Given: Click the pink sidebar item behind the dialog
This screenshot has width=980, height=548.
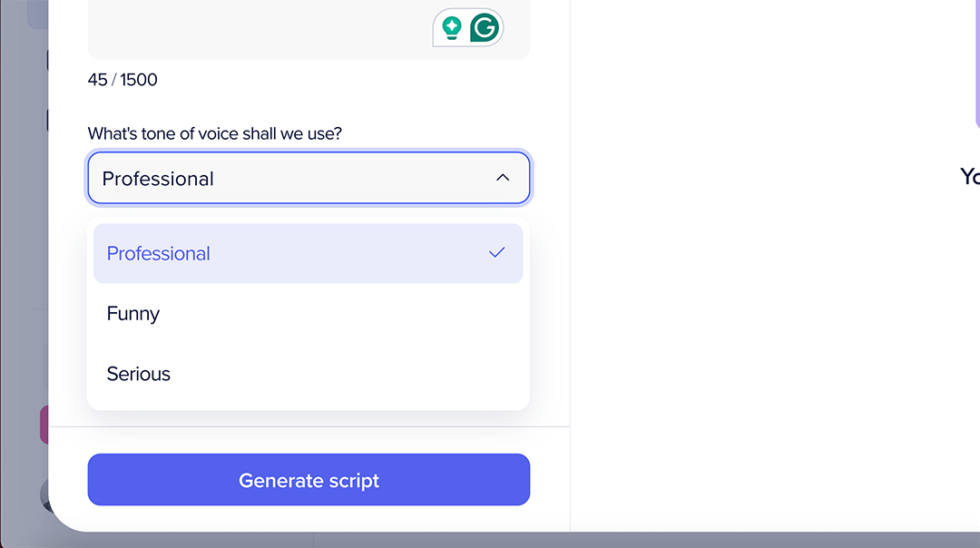Looking at the screenshot, I should click(x=44, y=425).
